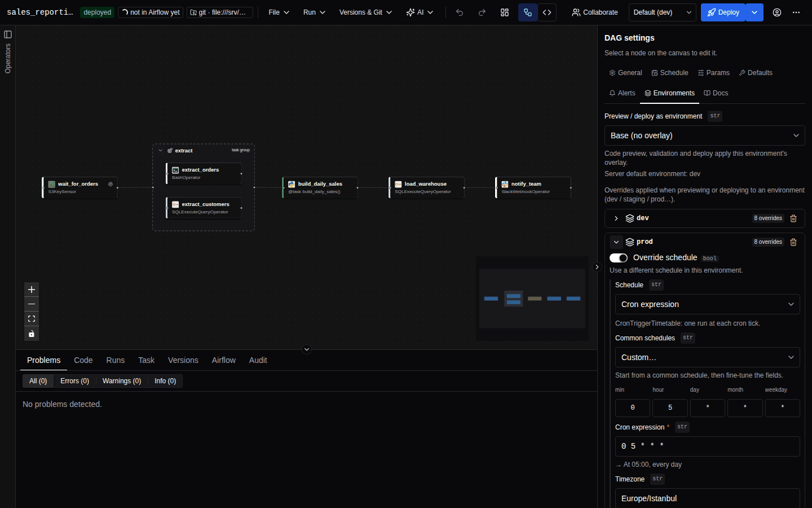The height and width of the screenshot is (508, 812).
Task: Collapse the bottom problems panel
Action: coord(307,349)
